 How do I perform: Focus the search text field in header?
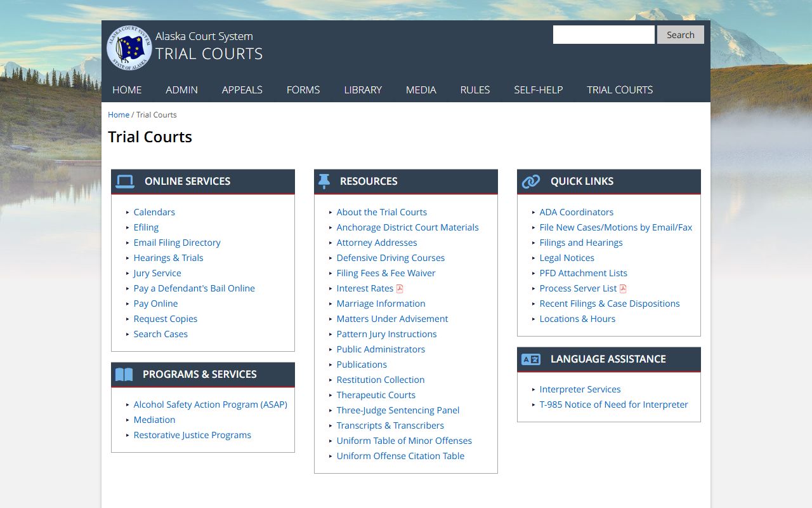(603, 35)
